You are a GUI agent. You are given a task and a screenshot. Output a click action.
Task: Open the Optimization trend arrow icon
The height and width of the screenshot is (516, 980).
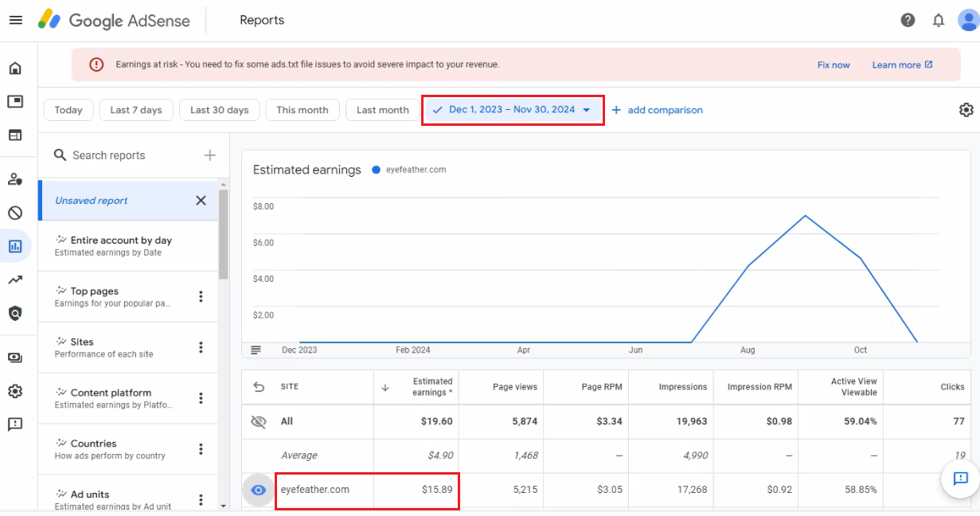pyautogui.click(x=15, y=279)
